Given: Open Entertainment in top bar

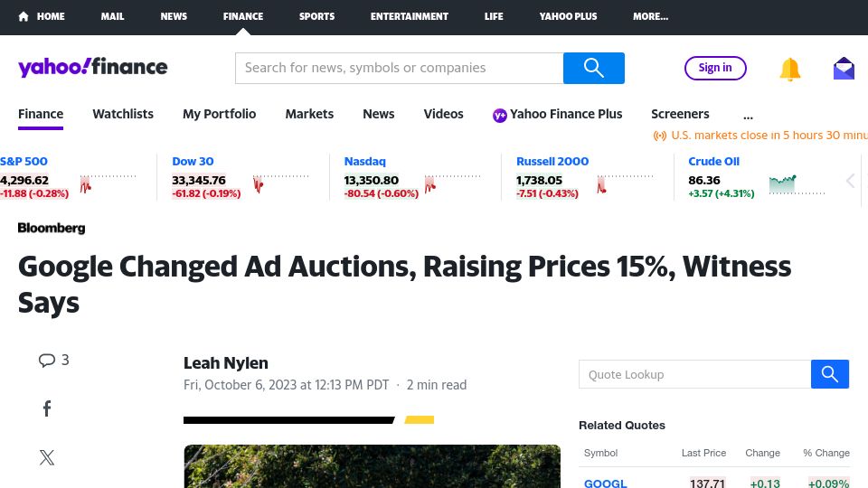Looking at the screenshot, I should click(x=410, y=16).
